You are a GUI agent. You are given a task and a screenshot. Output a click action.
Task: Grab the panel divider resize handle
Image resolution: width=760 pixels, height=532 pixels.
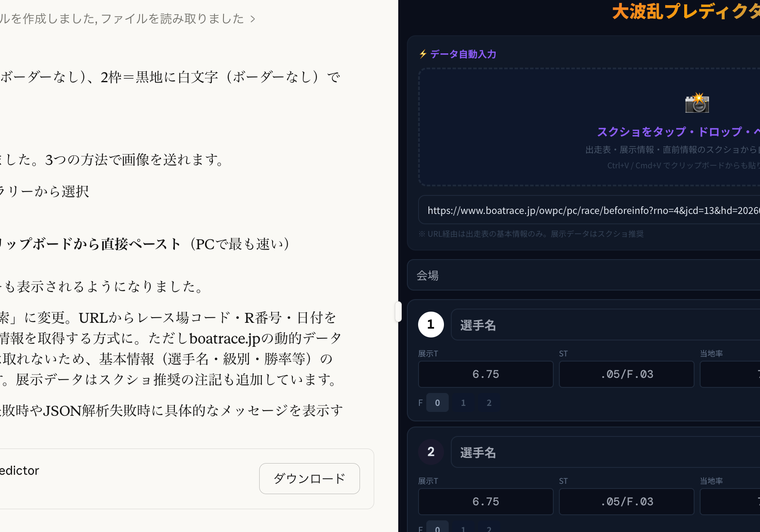pyautogui.click(x=398, y=312)
